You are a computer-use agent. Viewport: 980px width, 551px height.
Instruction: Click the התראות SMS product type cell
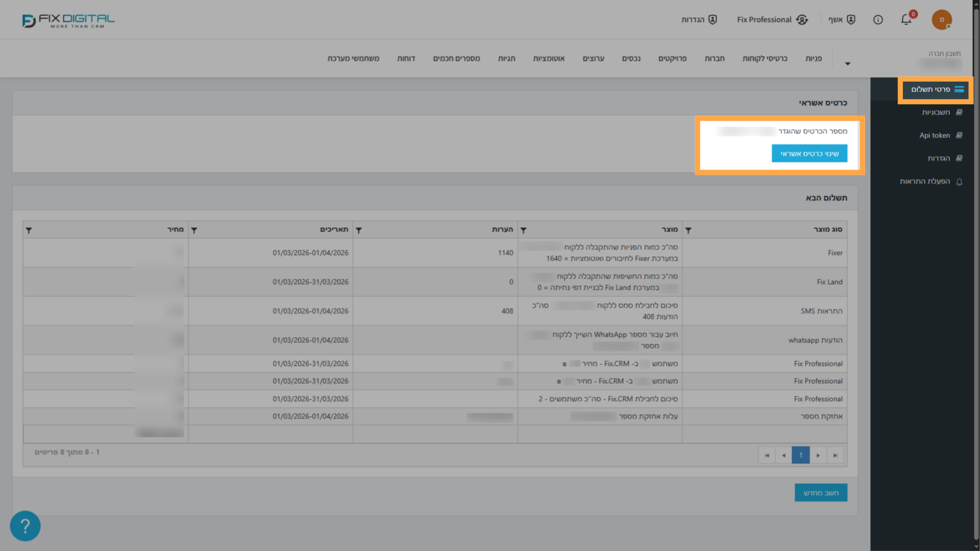click(x=765, y=311)
